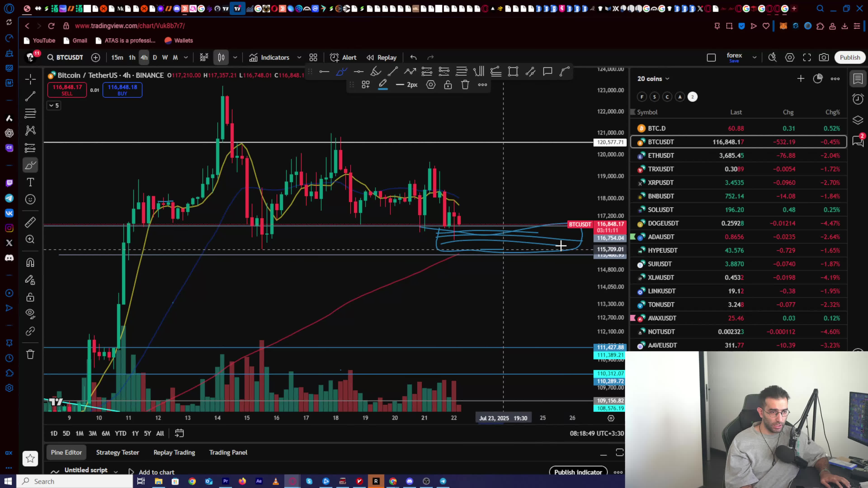Screen dimensions: 868x488
Task: Select the zoom in tool
Action: pyautogui.click(x=30, y=239)
